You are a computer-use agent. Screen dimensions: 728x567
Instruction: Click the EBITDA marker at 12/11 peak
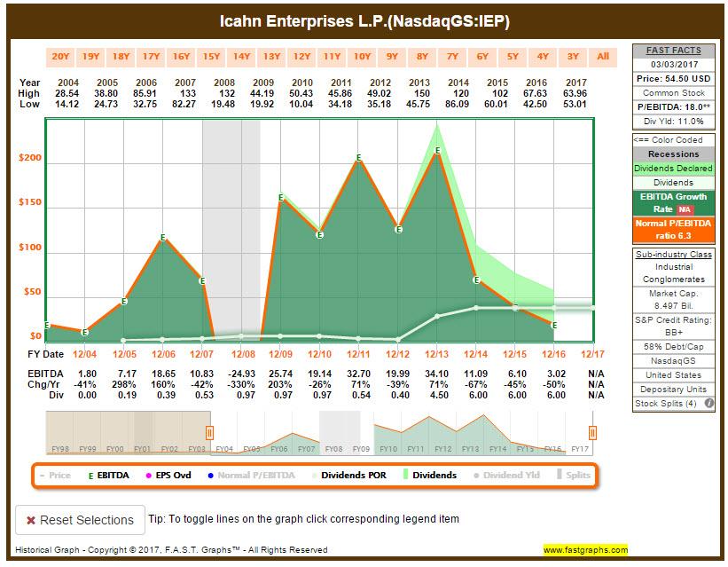click(x=359, y=158)
